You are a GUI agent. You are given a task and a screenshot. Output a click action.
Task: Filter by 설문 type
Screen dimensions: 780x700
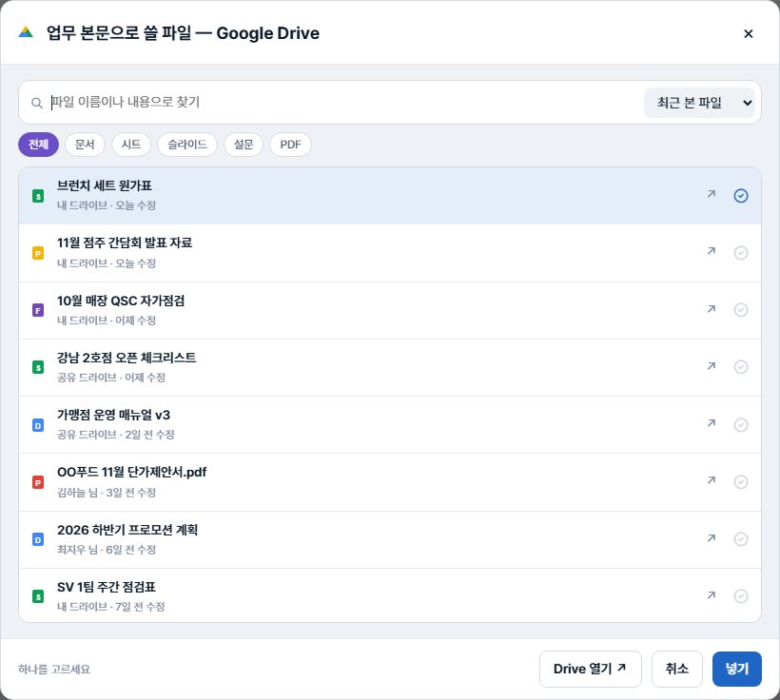point(244,145)
